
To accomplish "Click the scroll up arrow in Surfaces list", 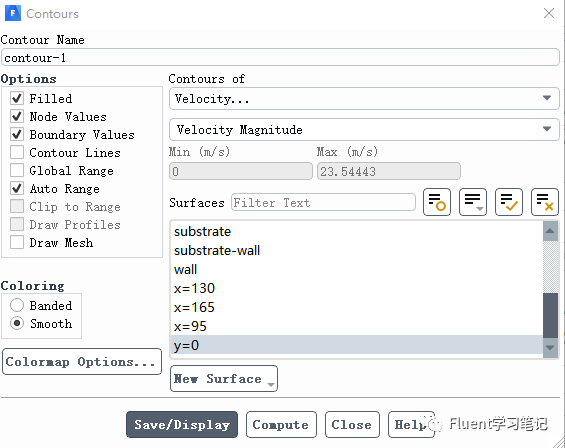I will [x=550, y=231].
